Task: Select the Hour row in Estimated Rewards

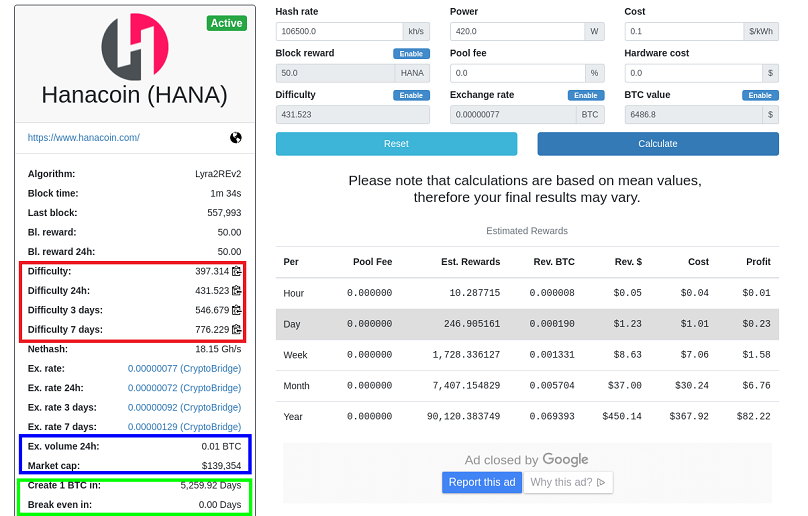Action: click(x=527, y=293)
